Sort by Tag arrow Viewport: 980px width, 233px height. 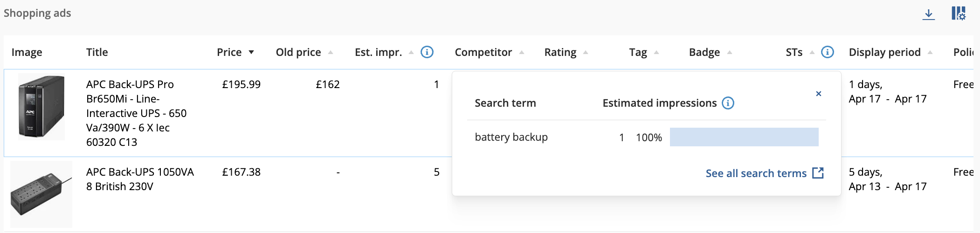click(x=656, y=52)
